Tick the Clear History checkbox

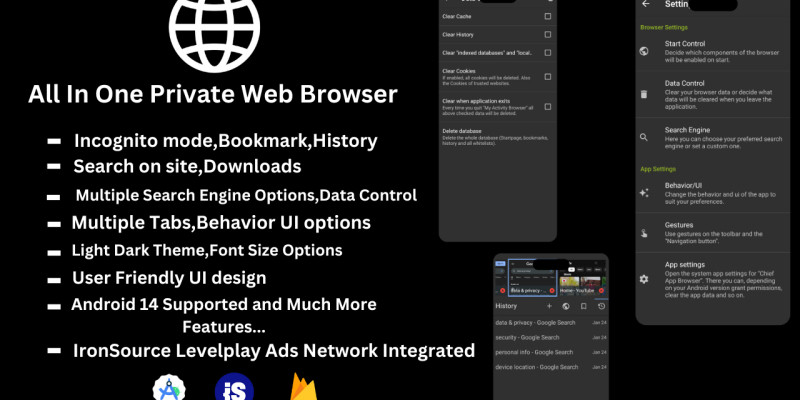coord(547,35)
